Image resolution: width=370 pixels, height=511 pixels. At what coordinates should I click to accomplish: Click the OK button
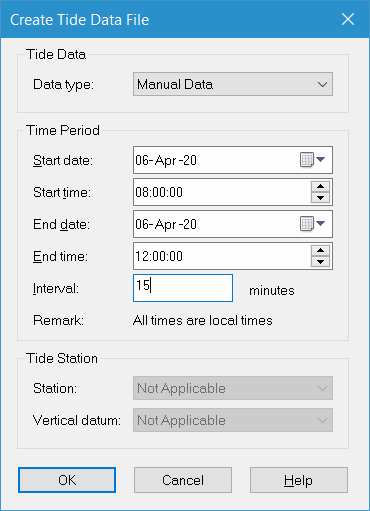[67, 480]
